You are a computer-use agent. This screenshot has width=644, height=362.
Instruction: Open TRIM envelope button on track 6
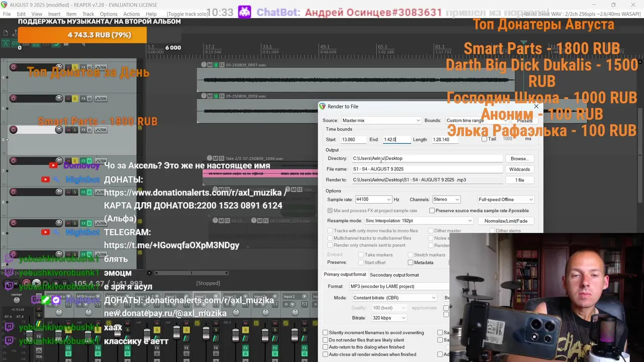(x=101, y=130)
